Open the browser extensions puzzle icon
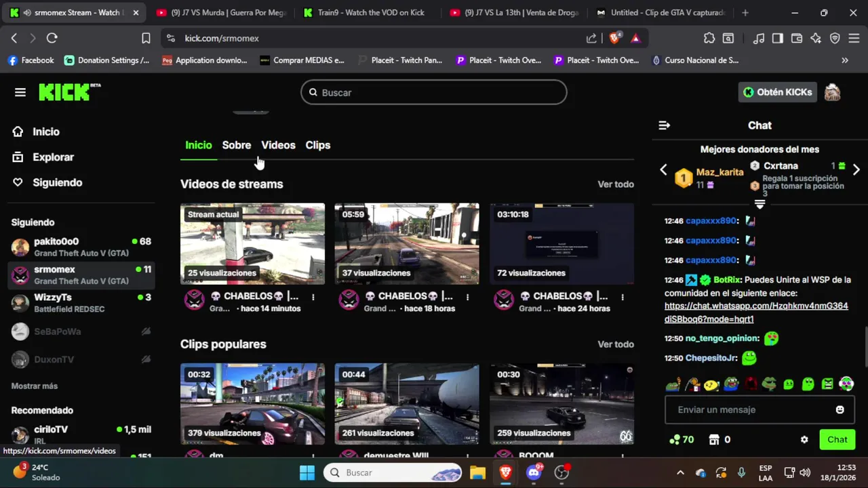 709,38
